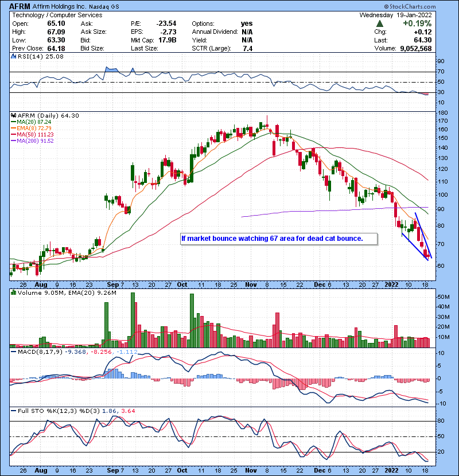The width and height of the screenshot is (459, 476).
Task: Click the '+0.19%' percent change value
Action: point(417,24)
